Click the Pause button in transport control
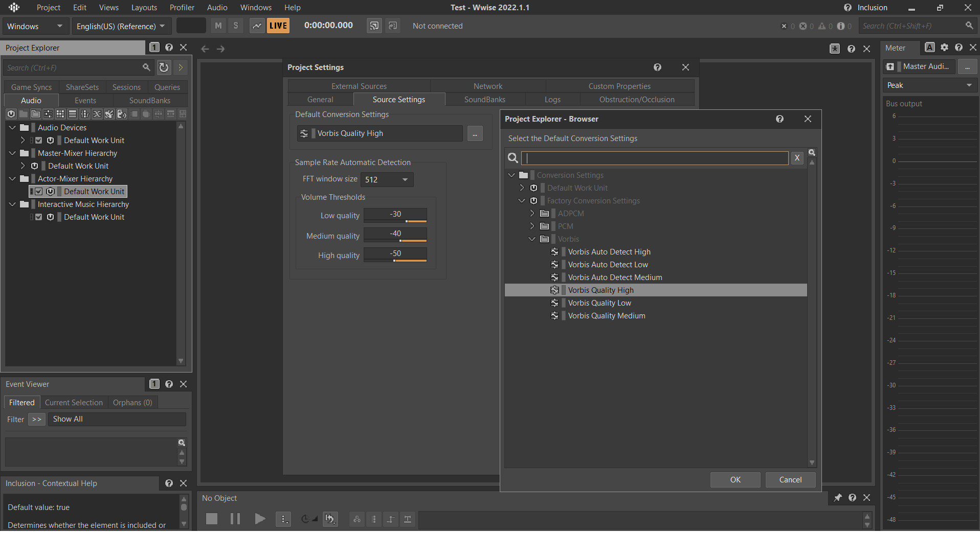 pos(235,519)
